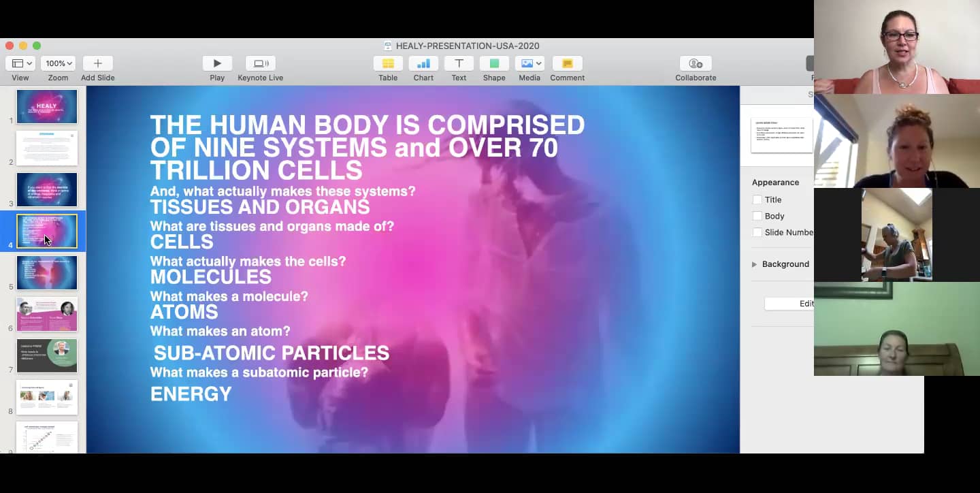Insert a Chart from toolbar
The image size is (980, 493).
pyautogui.click(x=423, y=63)
